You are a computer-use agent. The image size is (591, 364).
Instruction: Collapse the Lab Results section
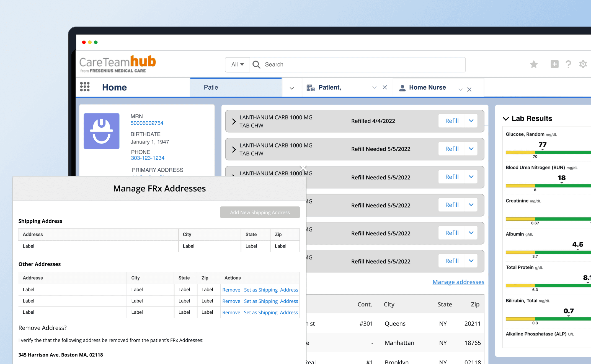506,119
